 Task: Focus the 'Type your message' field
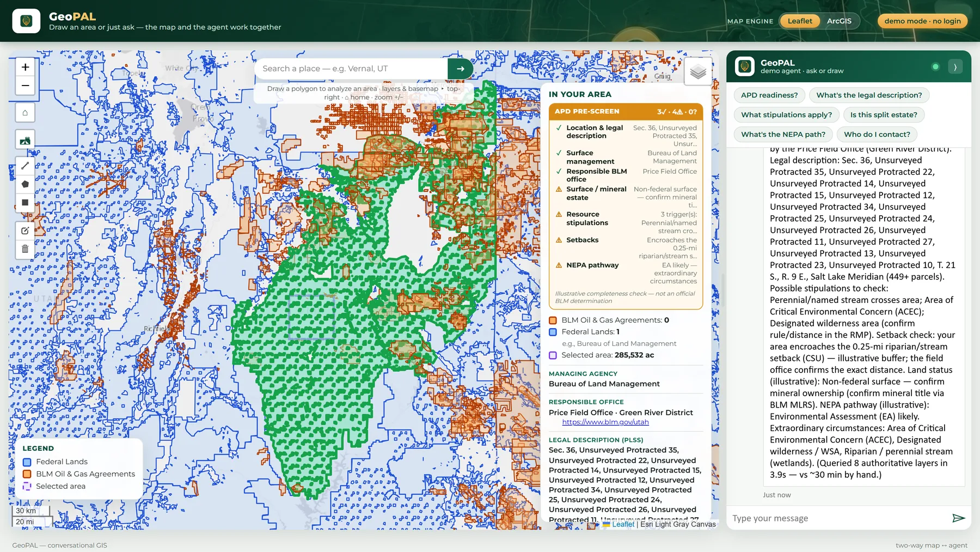point(838,518)
